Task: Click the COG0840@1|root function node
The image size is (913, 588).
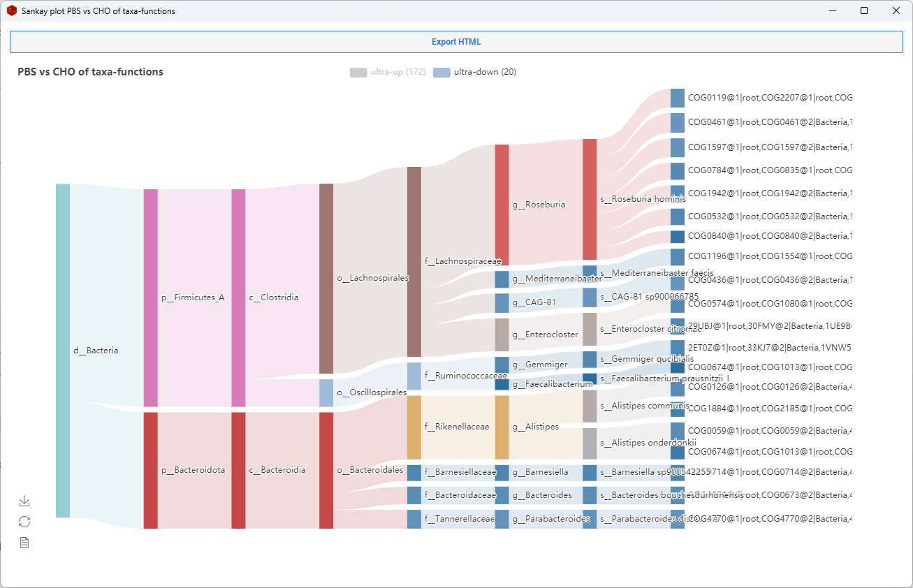Action: click(678, 237)
